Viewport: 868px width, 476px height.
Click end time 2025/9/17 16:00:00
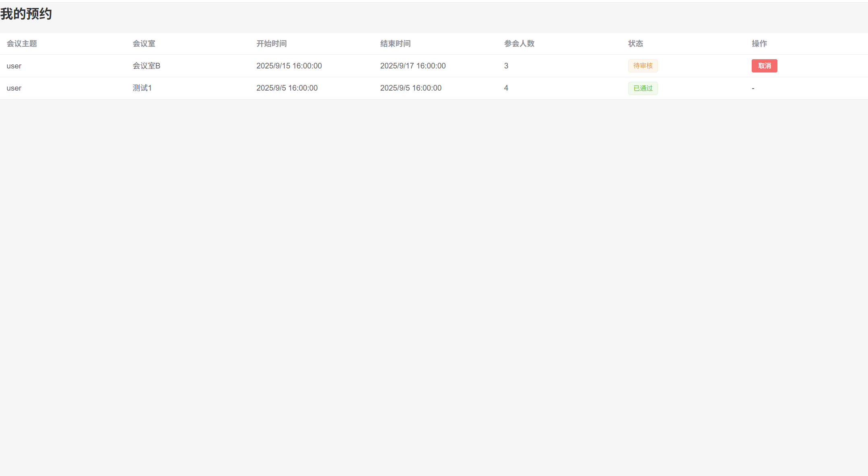point(413,66)
